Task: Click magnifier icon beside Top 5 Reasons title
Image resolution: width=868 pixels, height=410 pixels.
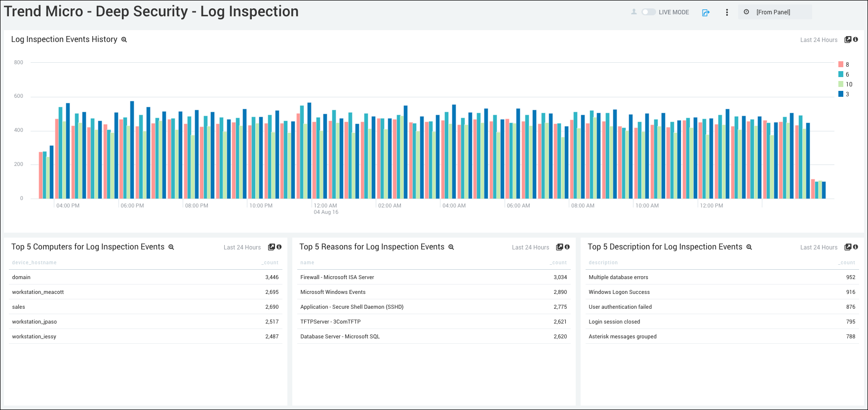Action: [451, 247]
